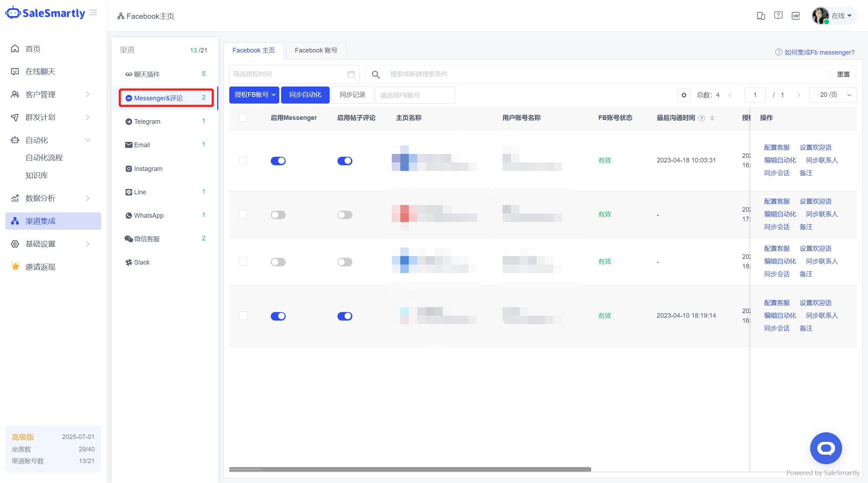868x483 pixels.
Task: Tick checkbox for row dated 2023-04-10 18:19:14
Action: tap(243, 316)
